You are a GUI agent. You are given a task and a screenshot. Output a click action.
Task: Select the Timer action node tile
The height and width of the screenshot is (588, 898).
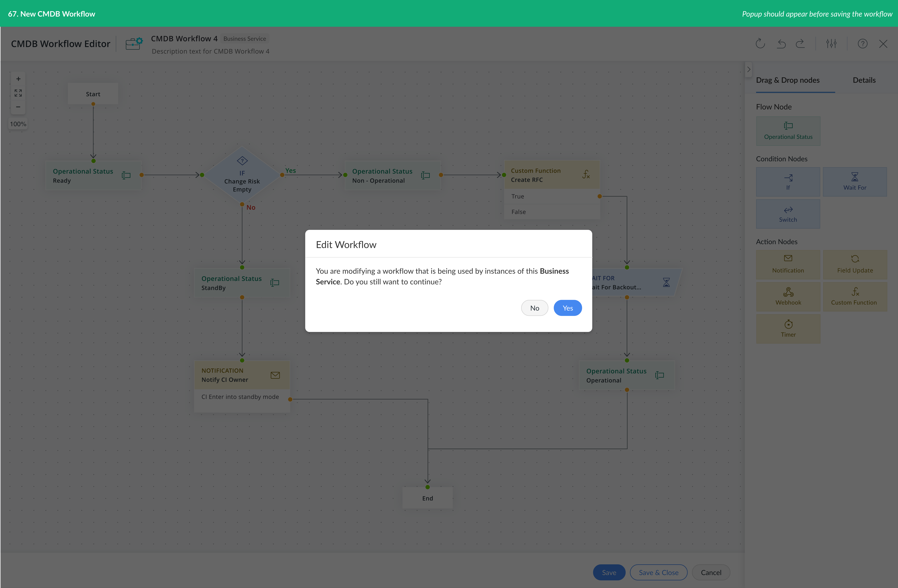pos(788,329)
